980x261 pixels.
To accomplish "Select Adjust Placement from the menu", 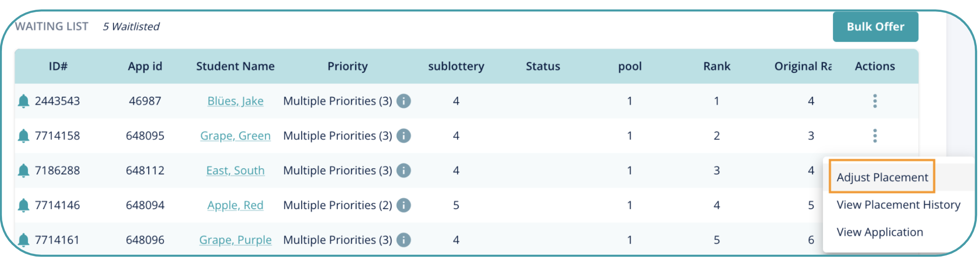I will point(882,177).
